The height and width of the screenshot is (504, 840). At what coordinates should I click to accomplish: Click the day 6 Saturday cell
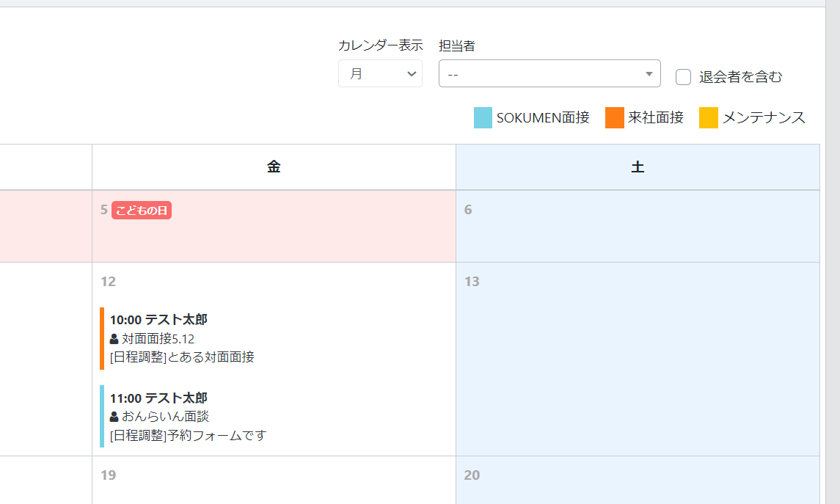coord(638,227)
